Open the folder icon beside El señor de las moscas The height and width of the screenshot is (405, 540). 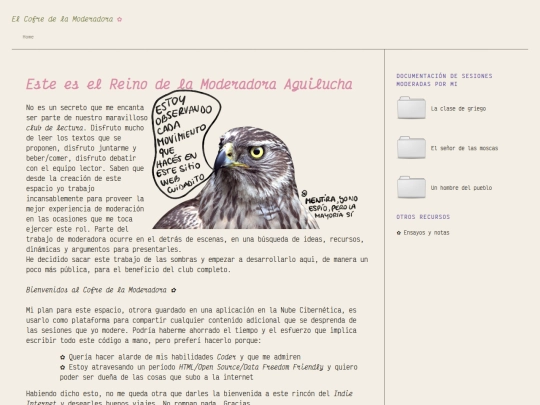[x=411, y=147]
